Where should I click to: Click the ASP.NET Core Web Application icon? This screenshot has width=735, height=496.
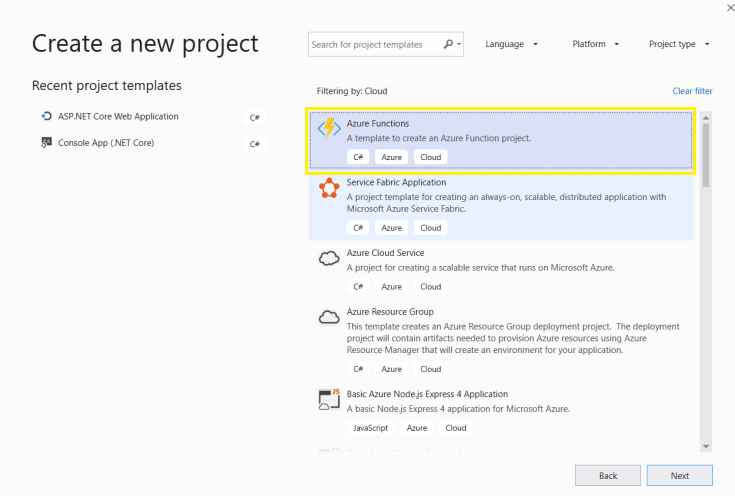[x=46, y=116]
